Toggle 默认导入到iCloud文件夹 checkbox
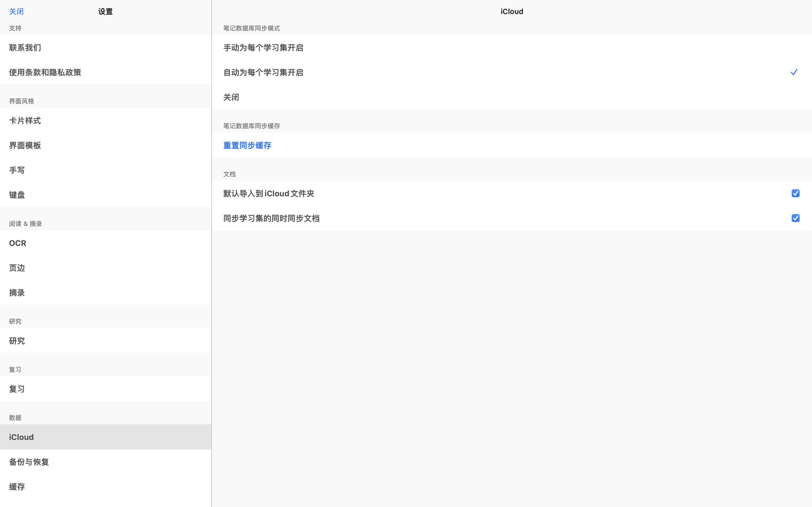 click(x=795, y=194)
